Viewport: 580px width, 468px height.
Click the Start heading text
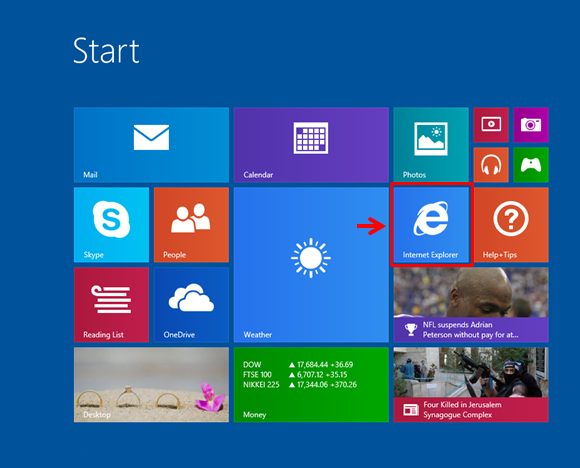click(106, 51)
